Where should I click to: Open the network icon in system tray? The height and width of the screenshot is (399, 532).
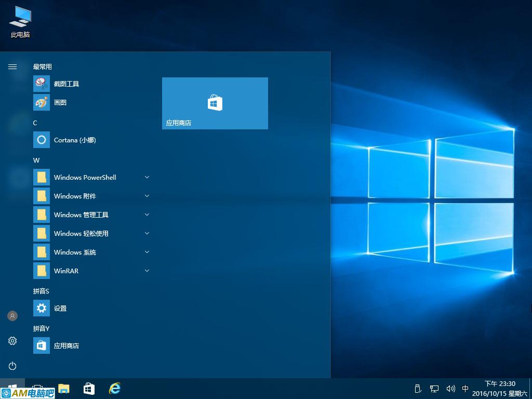pyautogui.click(x=434, y=389)
